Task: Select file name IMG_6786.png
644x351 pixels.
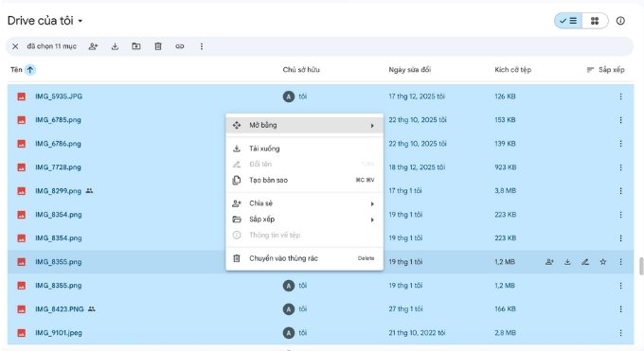Action: pyautogui.click(x=58, y=144)
